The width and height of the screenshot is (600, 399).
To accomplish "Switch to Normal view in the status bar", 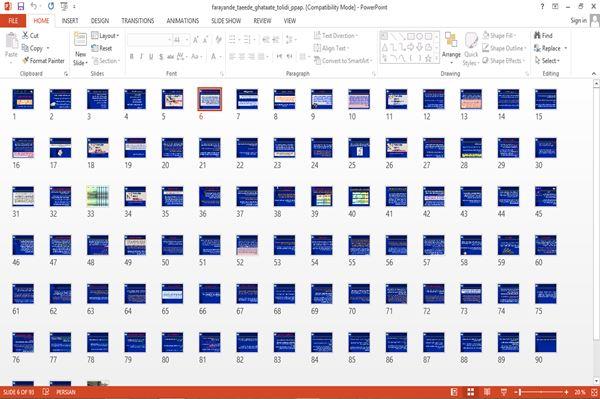I will click(x=454, y=392).
